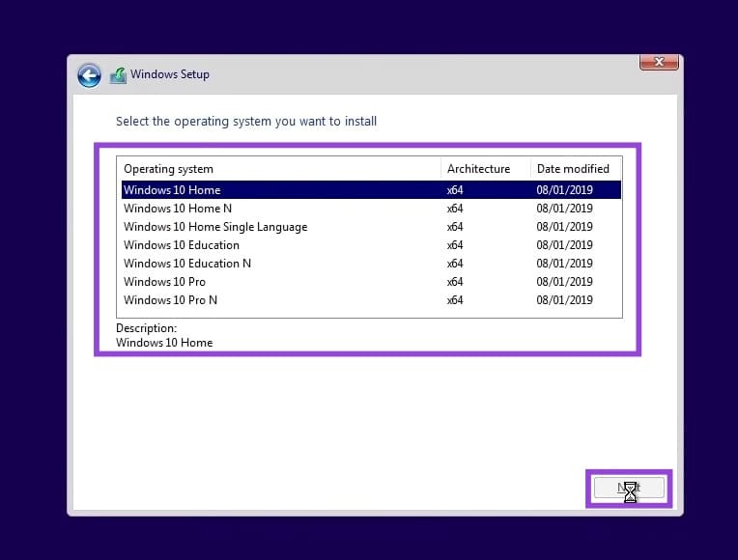This screenshot has width=738, height=560.
Task: Click the Operating system column header
Action: click(x=278, y=168)
